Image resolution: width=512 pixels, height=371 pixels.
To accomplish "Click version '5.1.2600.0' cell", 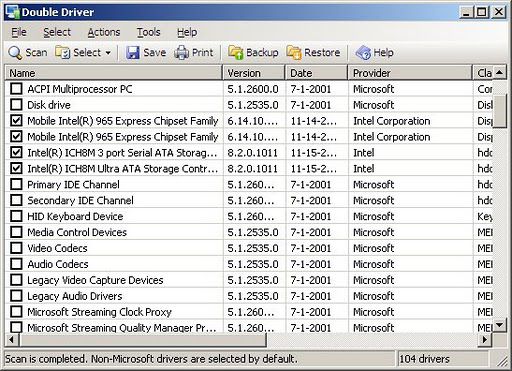I will [253, 89].
